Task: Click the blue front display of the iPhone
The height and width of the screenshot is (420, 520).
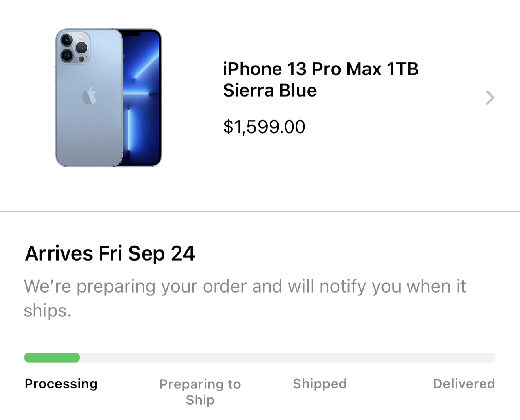Action: (142, 101)
